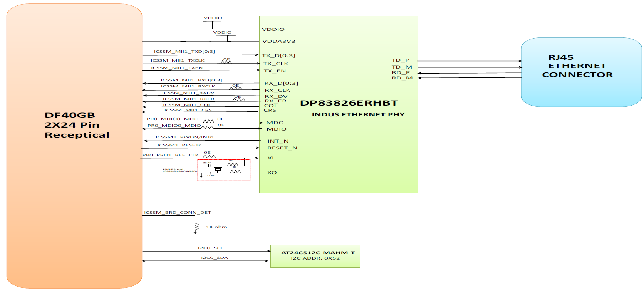Click the resistor symbol on the XO line
The image size is (644, 292).
[235, 172]
